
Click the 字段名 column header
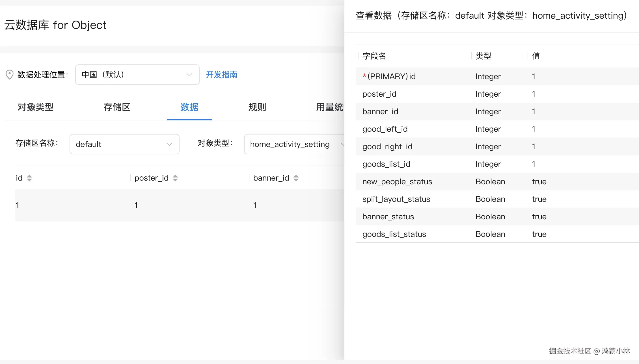point(374,56)
